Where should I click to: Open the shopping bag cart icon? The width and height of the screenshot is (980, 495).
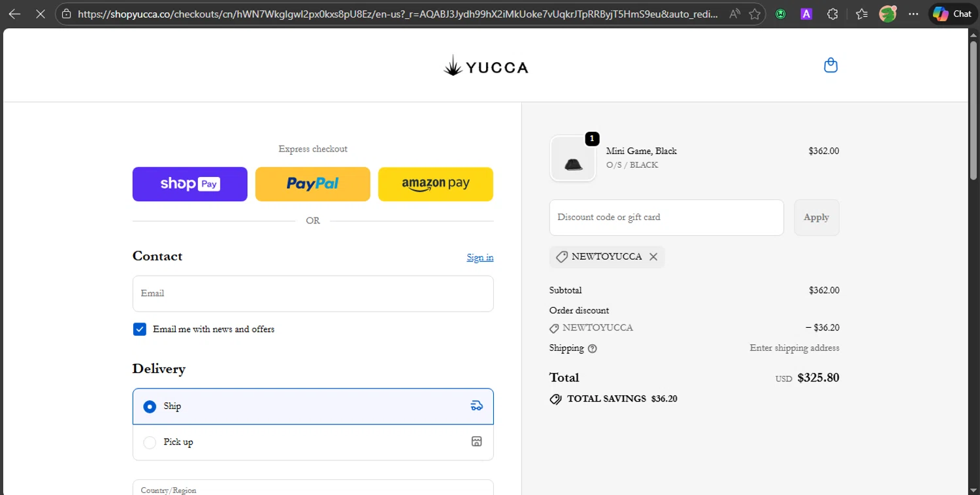point(830,65)
